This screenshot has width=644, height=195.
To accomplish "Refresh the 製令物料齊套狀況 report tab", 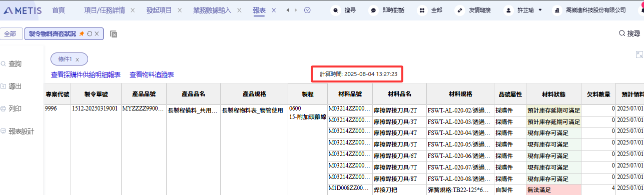I will (x=90, y=33).
